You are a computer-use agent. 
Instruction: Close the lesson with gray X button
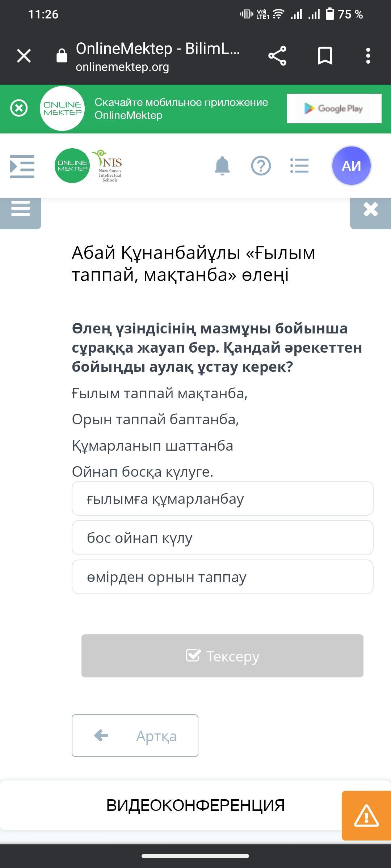click(371, 210)
